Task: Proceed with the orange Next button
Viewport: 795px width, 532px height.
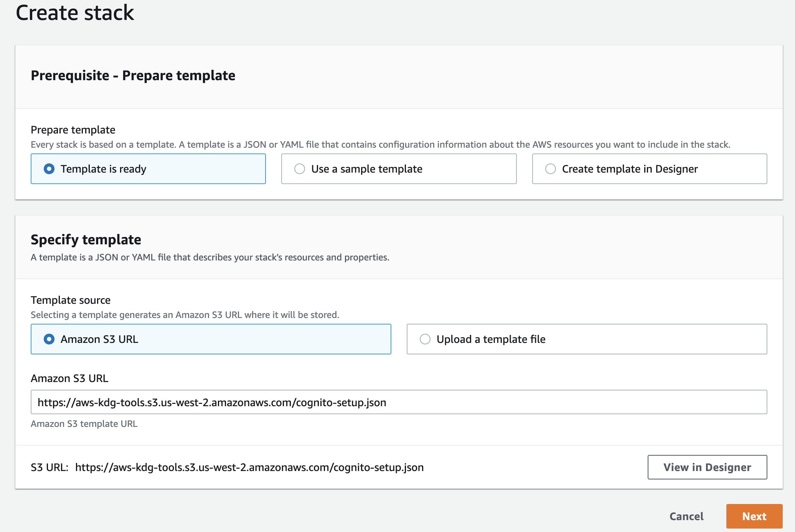Action: coord(754,516)
